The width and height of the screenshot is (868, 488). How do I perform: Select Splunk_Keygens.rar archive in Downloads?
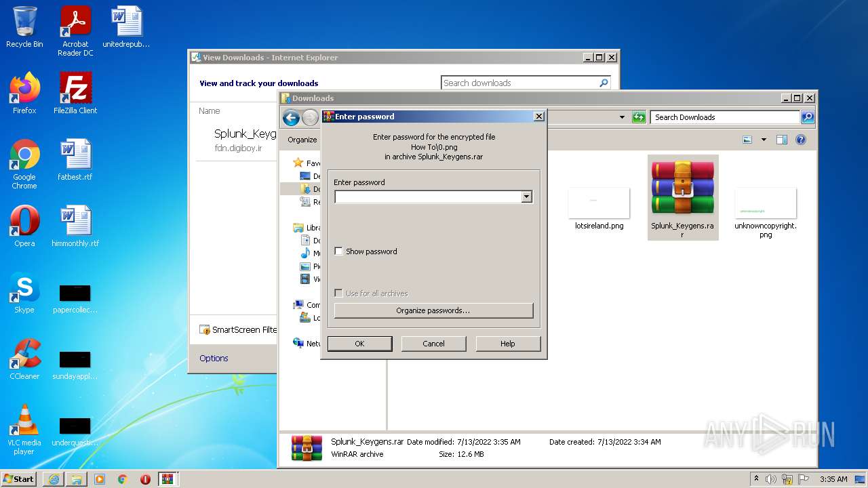tap(683, 197)
